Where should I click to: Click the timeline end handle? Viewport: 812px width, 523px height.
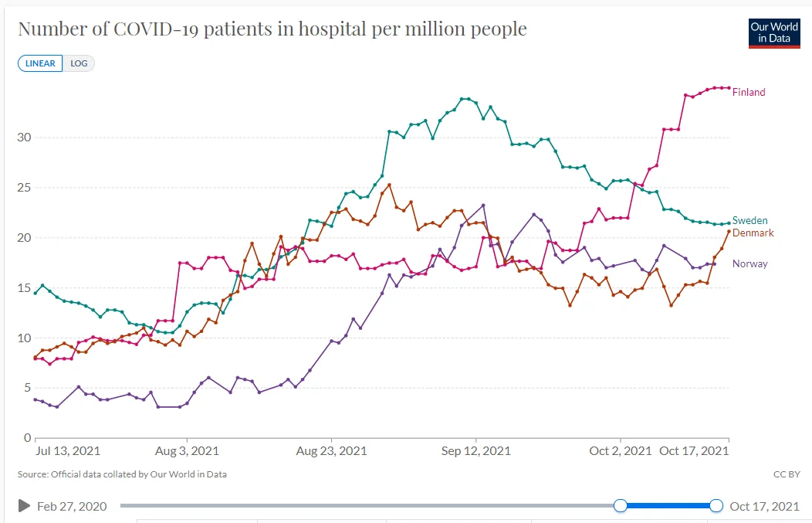716,506
